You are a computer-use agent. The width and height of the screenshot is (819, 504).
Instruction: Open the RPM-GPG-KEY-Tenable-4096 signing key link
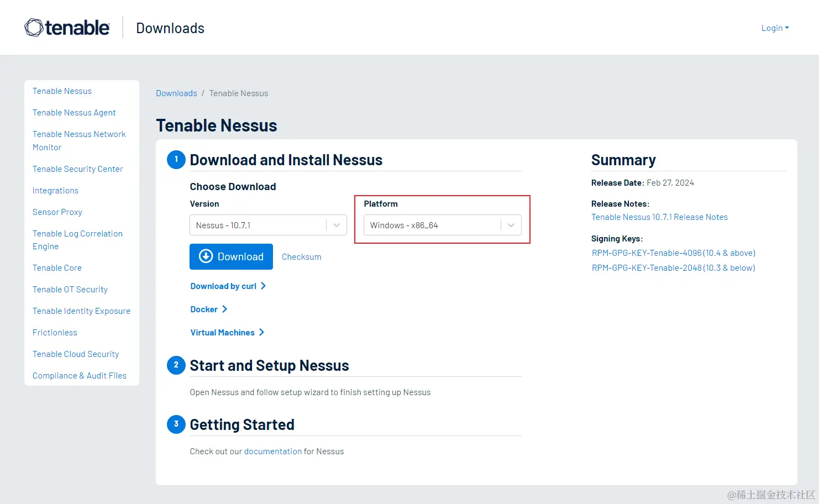[x=673, y=253]
